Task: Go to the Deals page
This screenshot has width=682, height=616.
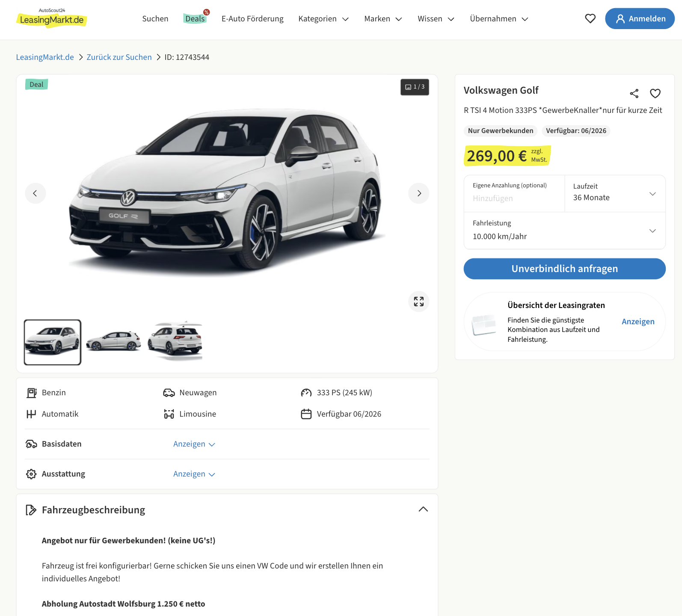Action: pos(195,19)
